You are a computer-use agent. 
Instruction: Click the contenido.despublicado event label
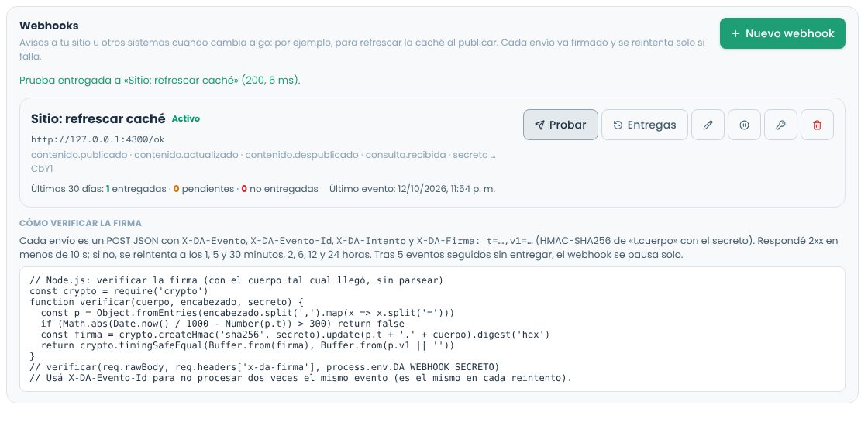click(301, 155)
